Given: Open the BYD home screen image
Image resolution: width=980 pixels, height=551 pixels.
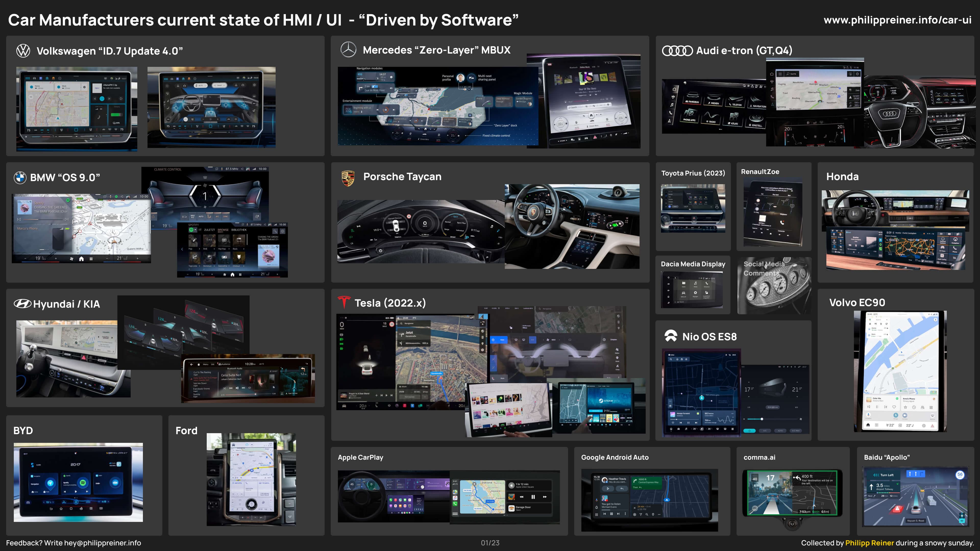Looking at the screenshot, I should point(78,482).
